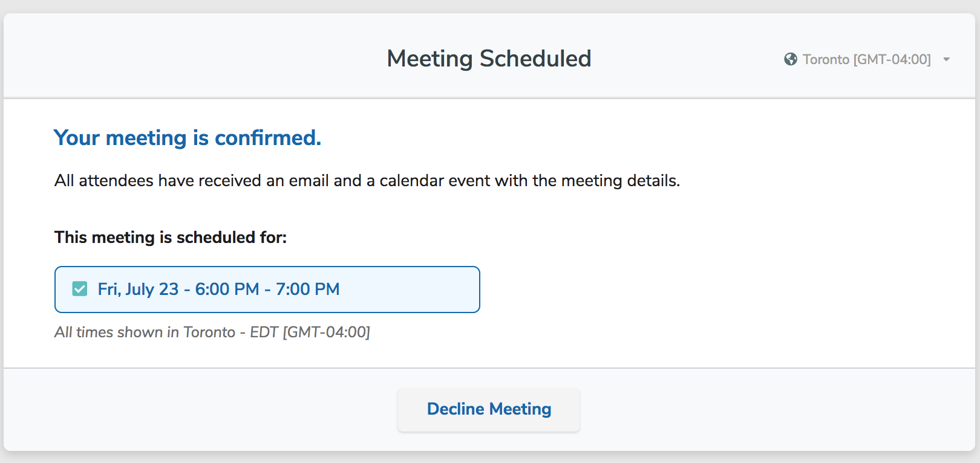Click the word "Toronto" in the timezone selector
980x463 pixels.
click(826, 59)
